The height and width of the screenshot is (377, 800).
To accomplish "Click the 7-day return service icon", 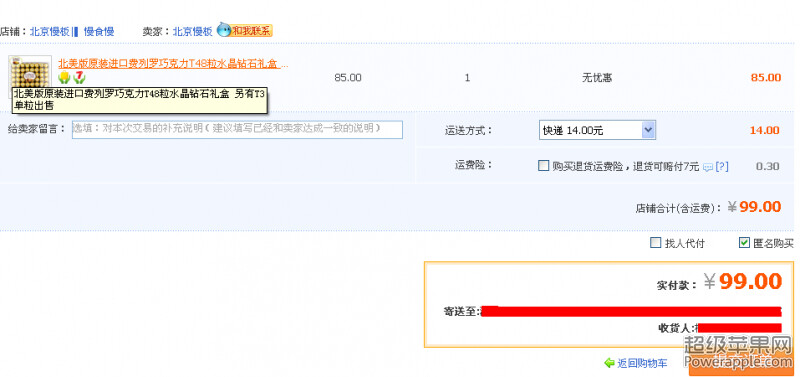I will point(79,78).
